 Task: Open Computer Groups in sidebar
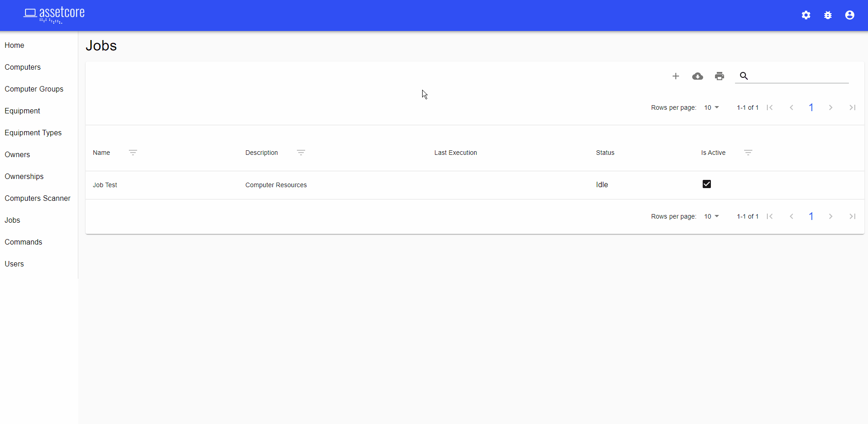point(34,89)
